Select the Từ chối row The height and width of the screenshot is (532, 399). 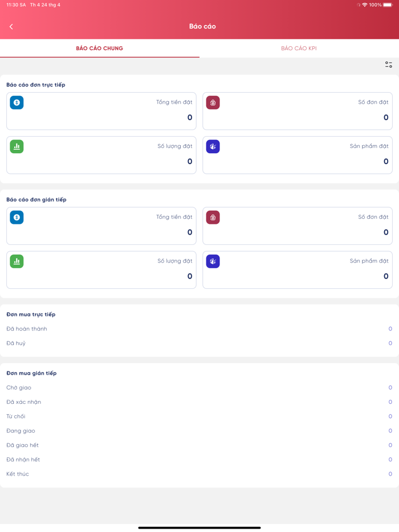tap(199, 416)
